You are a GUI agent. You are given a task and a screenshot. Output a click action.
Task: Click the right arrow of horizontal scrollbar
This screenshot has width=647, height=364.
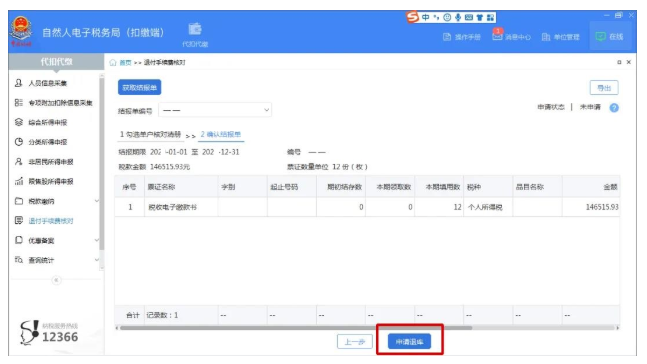click(618, 328)
